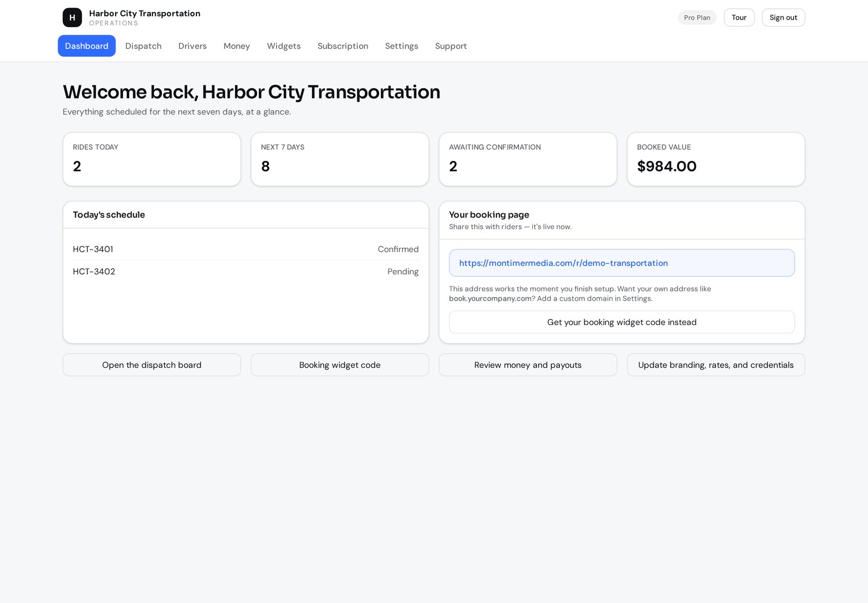This screenshot has width=868, height=603.
Task: Update branding, rates, and credentials
Action: click(x=716, y=365)
